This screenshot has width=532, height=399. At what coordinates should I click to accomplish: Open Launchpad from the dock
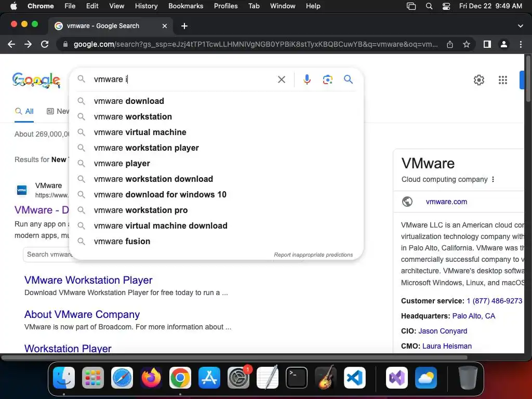click(x=93, y=378)
